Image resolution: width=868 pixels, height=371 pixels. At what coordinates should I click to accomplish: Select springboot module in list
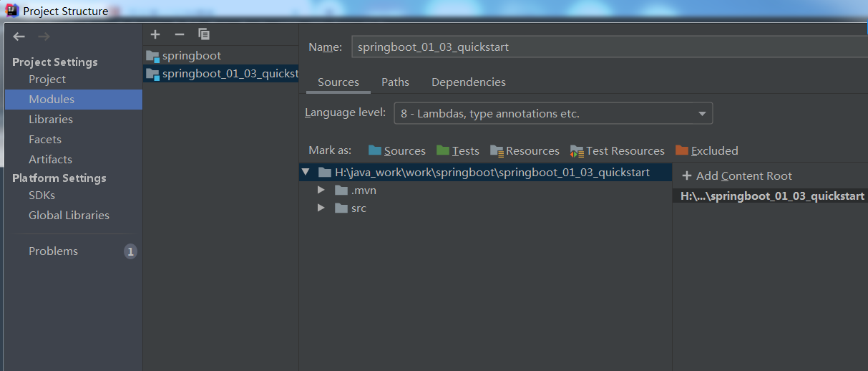220,56
